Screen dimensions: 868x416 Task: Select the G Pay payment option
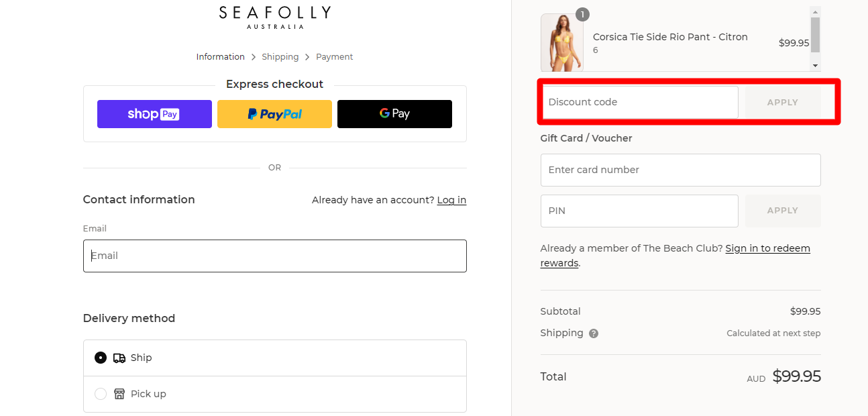click(x=394, y=113)
